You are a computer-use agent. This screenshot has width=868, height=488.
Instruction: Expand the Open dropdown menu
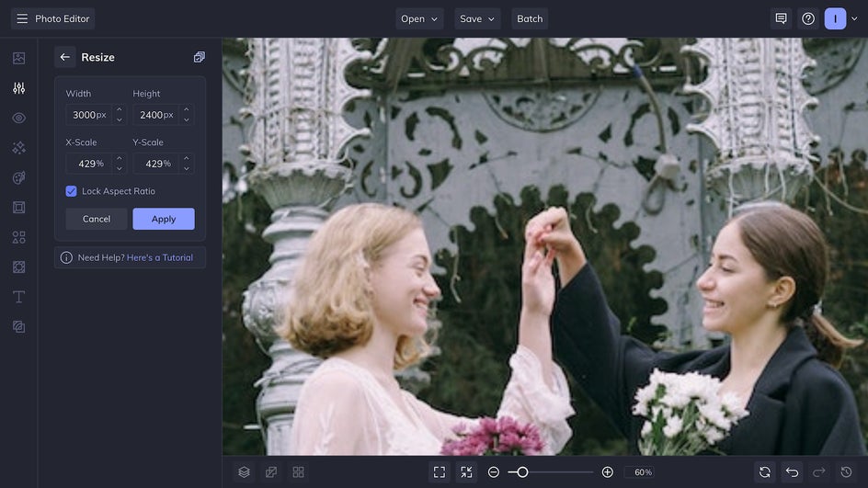tap(419, 18)
